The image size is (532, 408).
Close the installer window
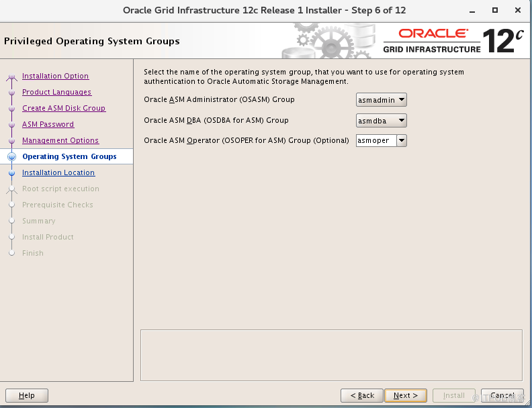[x=518, y=10]
